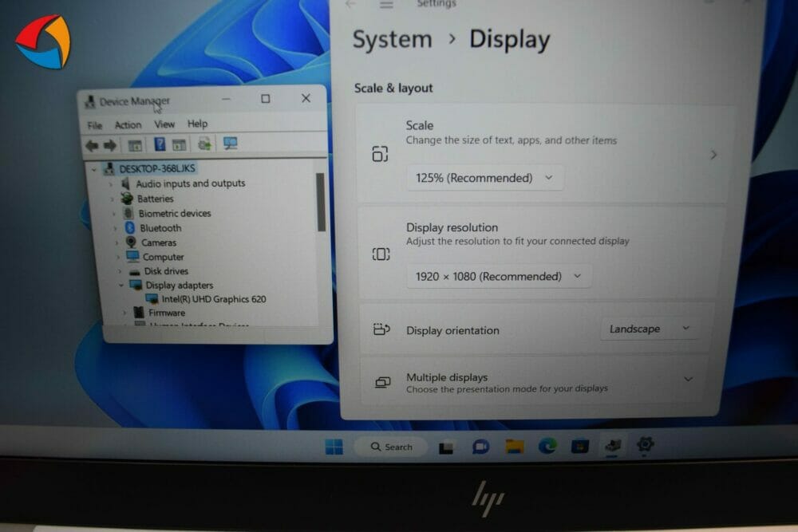Screen dimensions: 798x532
Task: Collapse the DESKTOP-368LJKS root node arrow
Action: (x=94, y=169)
